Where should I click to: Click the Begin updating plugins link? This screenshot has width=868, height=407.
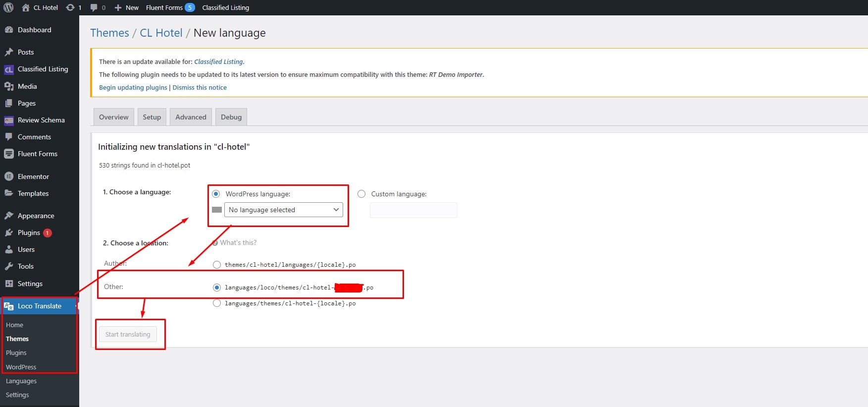(x=133, y=88)
